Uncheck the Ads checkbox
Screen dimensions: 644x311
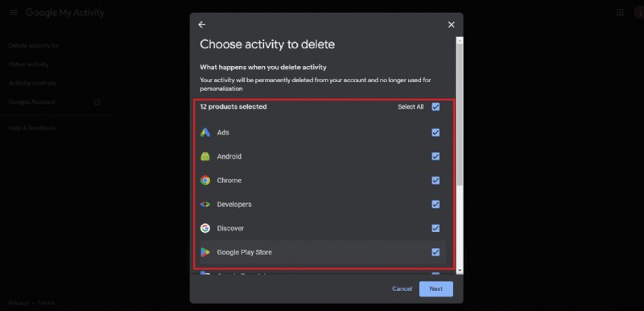point(436,132)
